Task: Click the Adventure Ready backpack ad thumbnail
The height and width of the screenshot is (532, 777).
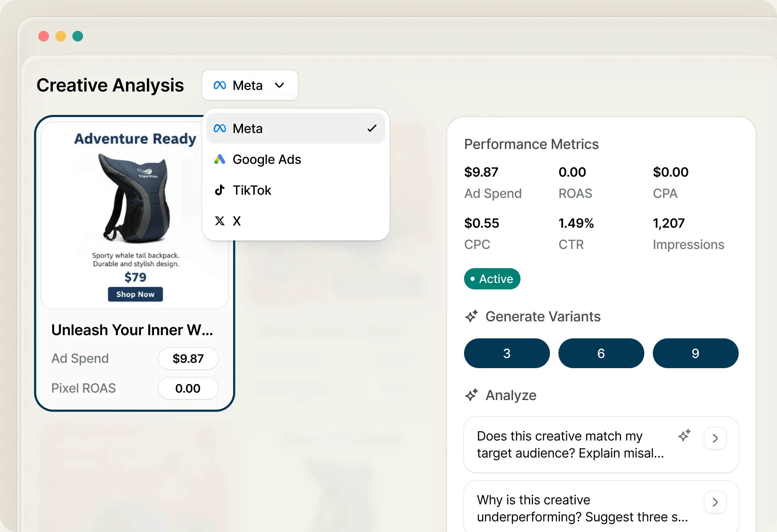Action: [x=135, y=216]
